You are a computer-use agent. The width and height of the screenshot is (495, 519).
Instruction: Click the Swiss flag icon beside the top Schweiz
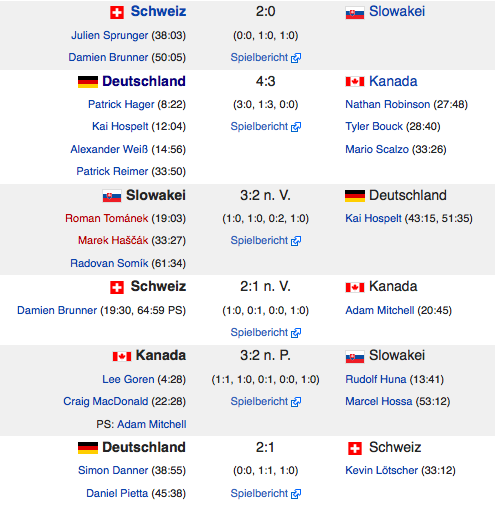click(x=117, y=13)
